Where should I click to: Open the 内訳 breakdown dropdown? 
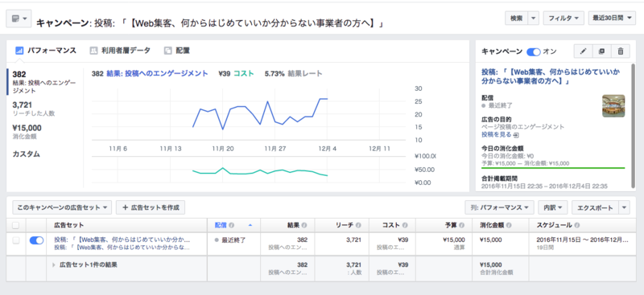click(553, 207)
